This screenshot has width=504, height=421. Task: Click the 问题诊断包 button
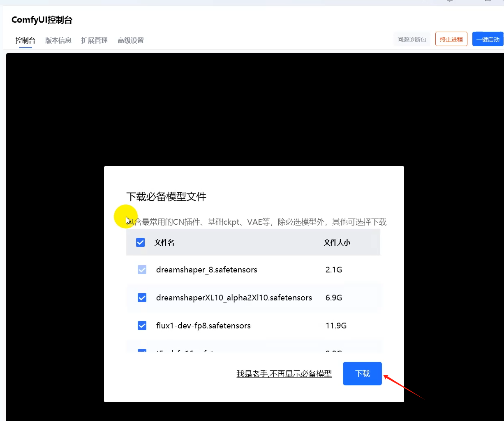[x=412, y=40]
